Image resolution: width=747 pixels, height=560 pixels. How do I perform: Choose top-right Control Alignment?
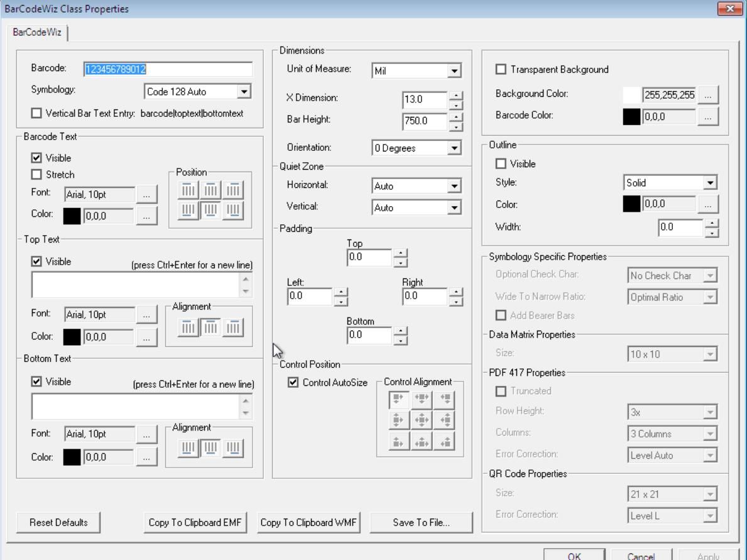pos(444,398)
